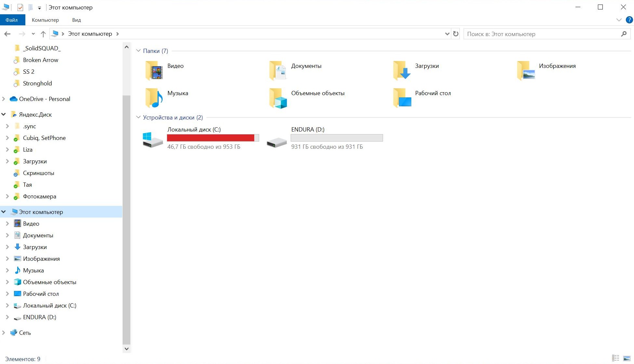Open the Вид ribbon tab

point(76,20)
